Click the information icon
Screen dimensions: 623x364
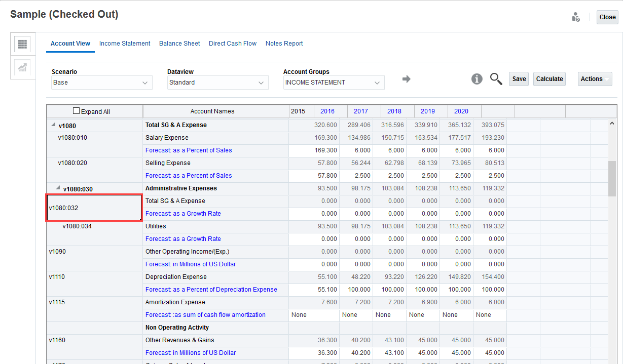(477, 79)
